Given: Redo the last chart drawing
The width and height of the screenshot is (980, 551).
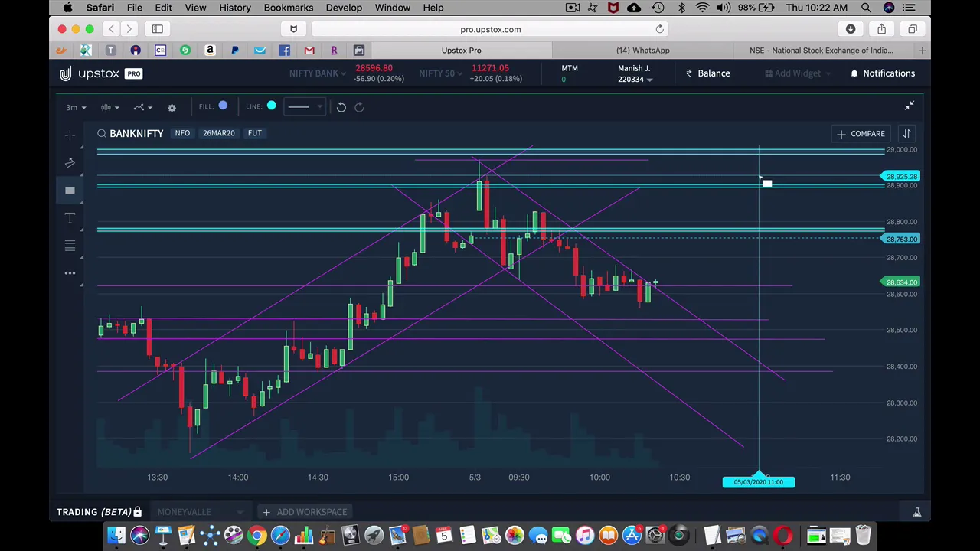Looking at the screenshot, I should pos(359,107).
